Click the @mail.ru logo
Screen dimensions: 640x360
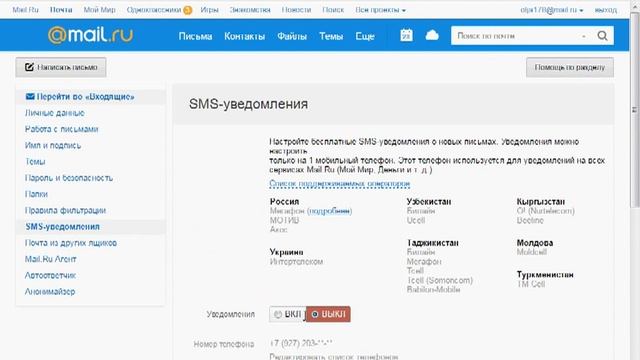point(91,35)
